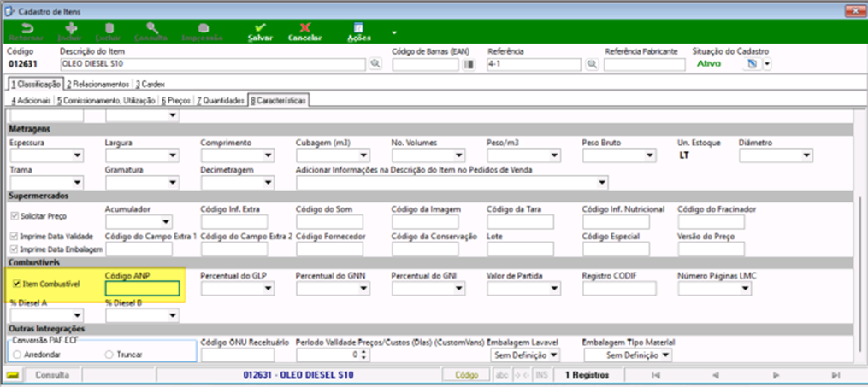Click the Descrição do Item field
Image resolution: width=868 pixels, height=387 pixels.
213,64
